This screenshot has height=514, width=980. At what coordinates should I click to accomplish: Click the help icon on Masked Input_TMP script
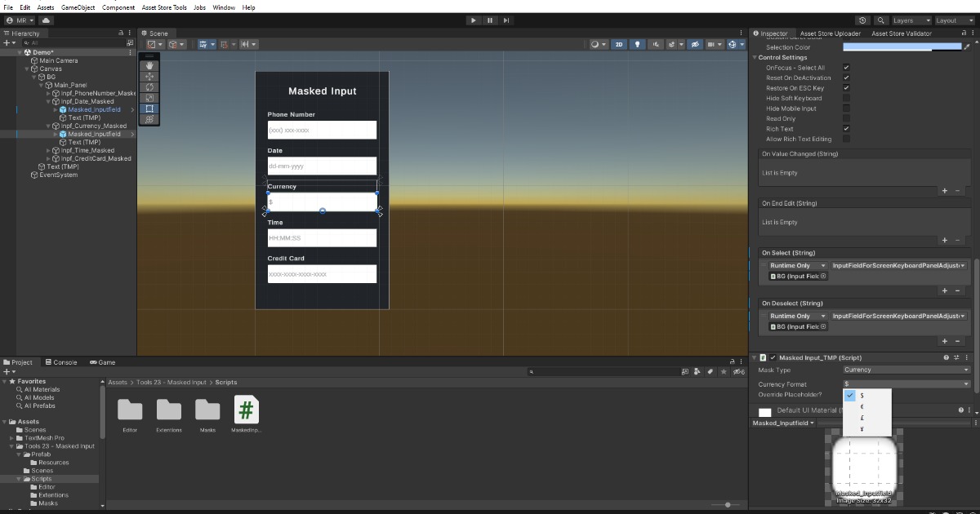point(945,357)
